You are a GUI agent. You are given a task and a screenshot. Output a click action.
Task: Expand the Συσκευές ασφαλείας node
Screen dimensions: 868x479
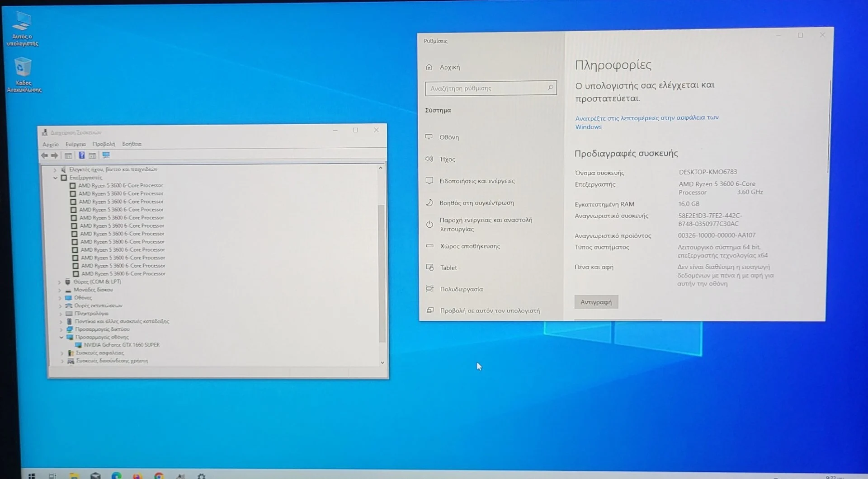click(62, 353)
